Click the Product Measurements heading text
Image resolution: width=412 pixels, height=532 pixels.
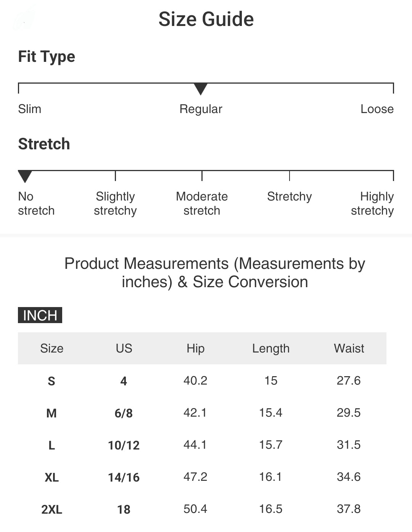pos(215,273)
